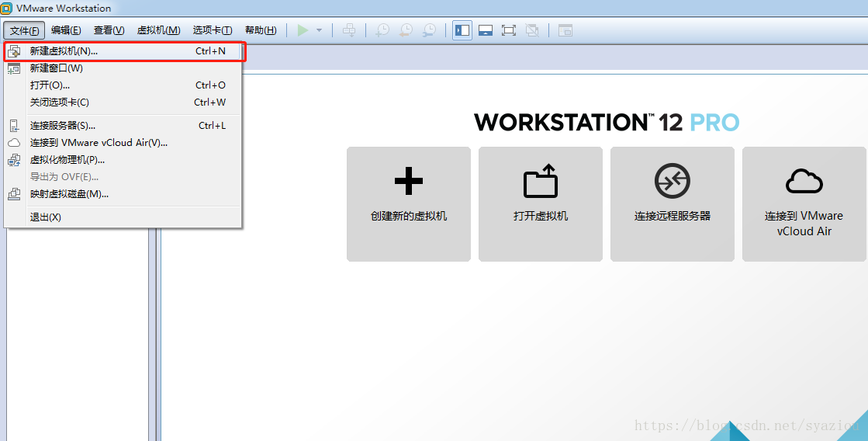Open the 文件(F) menu
The width and height of the screenshot is (868, 441).
point(24,30)
